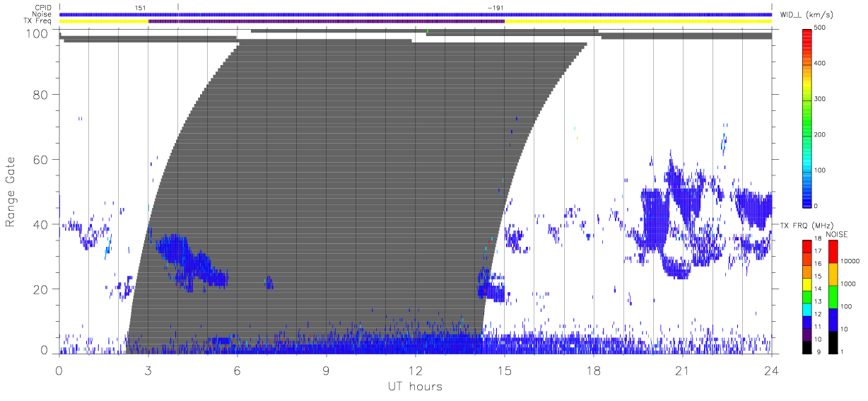This screenshot has height=401, width=868.
Task: Click the purple section of TX Freq strip
Action: (327, 21)
